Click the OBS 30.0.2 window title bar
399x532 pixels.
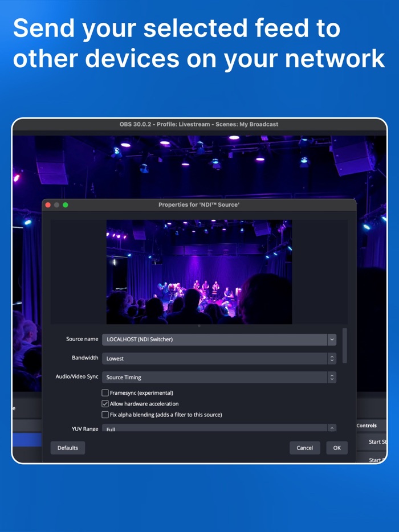(199, 124)
